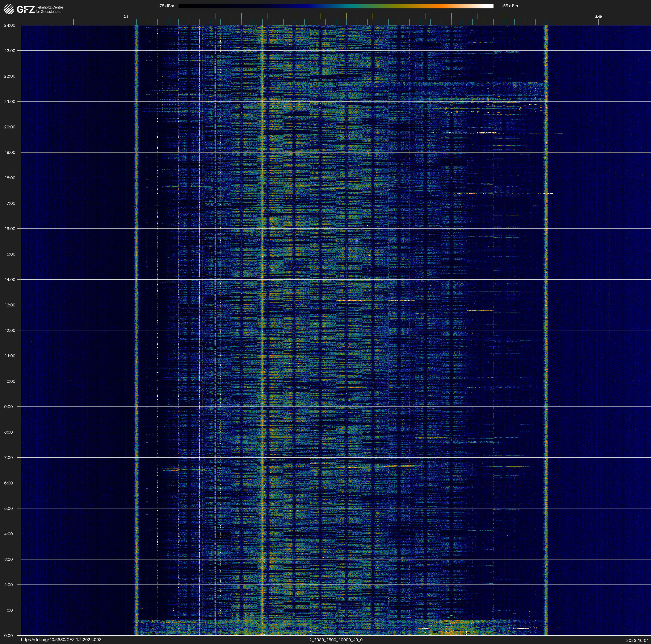
Task: Click the dBm color scale bar
Action: click(x=336, y=6)
